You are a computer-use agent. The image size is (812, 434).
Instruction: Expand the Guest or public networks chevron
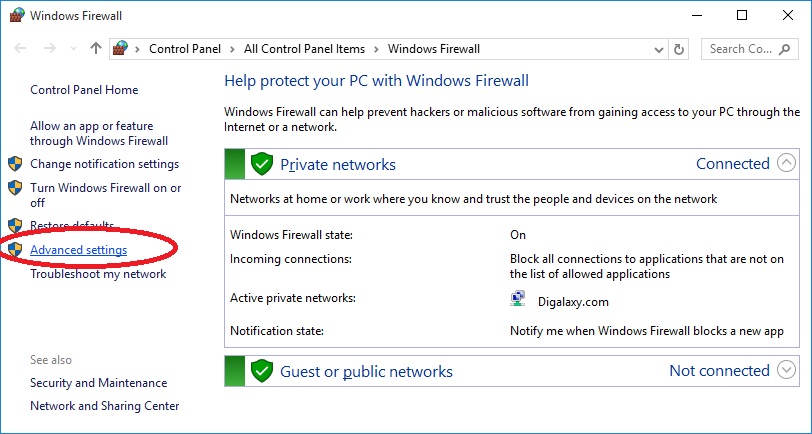point(787,370)
